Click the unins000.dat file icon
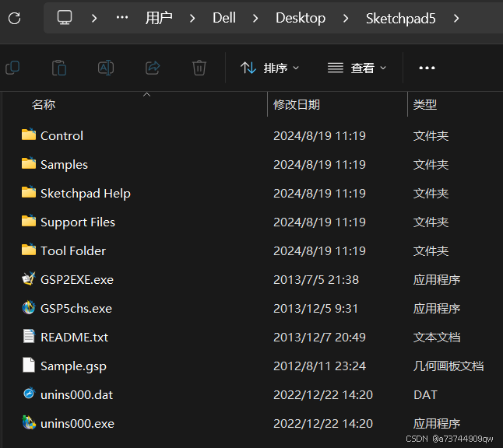 coord(29,394)
